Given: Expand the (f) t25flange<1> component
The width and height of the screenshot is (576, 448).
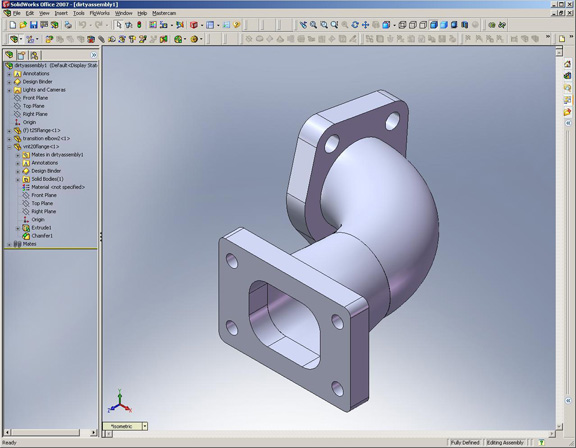Looking at the screenshot, I should point(9,131).
